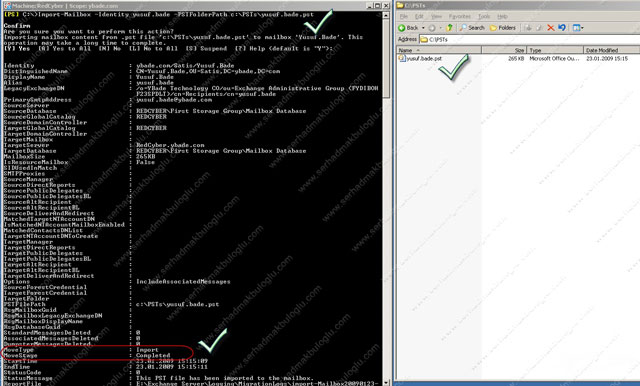Open the Search pane in Explorer
The width and height of the screenshot is (640, 386).
click(x=472, y=28)
